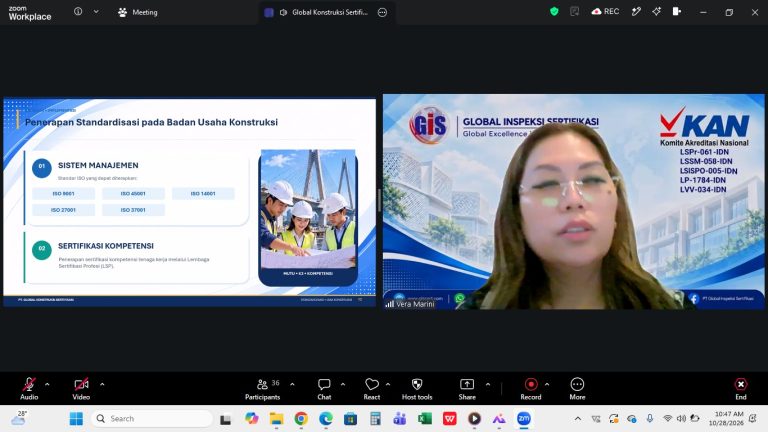This screenshot has width=768, height=432.
Task: Open the Chat panel
Action: point(324,389)
